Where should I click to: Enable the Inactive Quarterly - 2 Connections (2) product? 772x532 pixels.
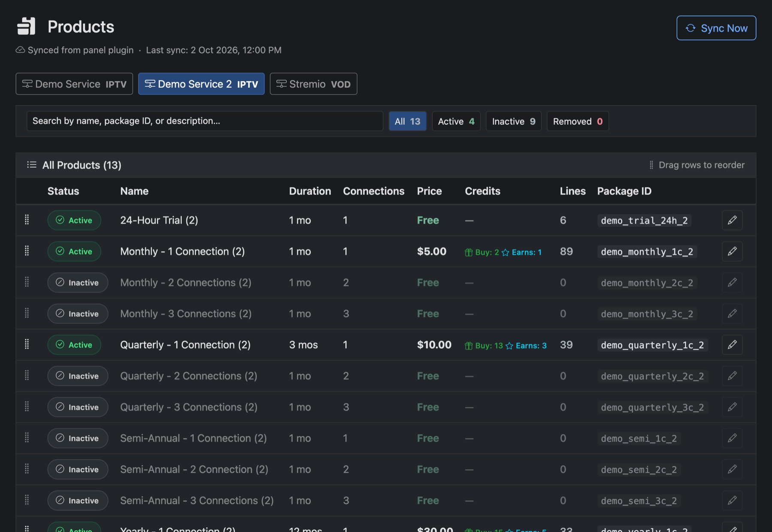tap(78, 376)
